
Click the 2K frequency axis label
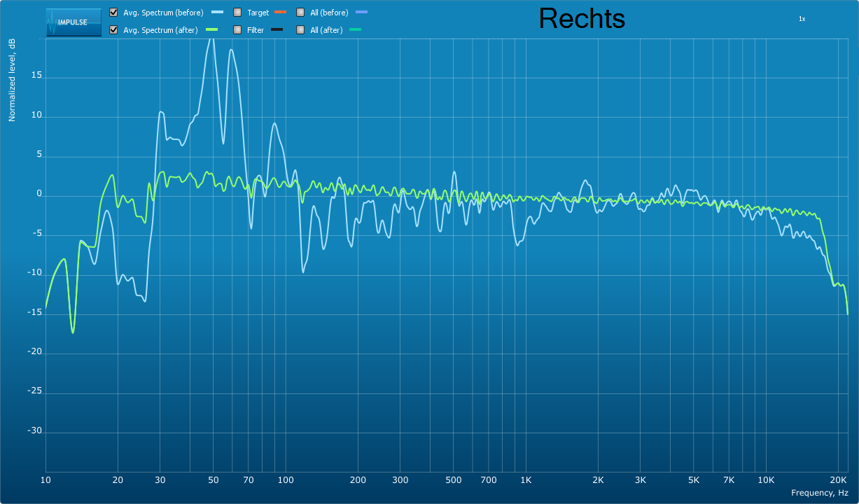598,480
